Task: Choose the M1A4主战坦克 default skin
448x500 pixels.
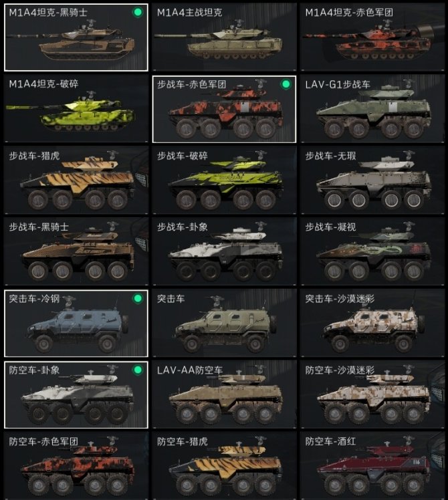Action: click(224, 37)
